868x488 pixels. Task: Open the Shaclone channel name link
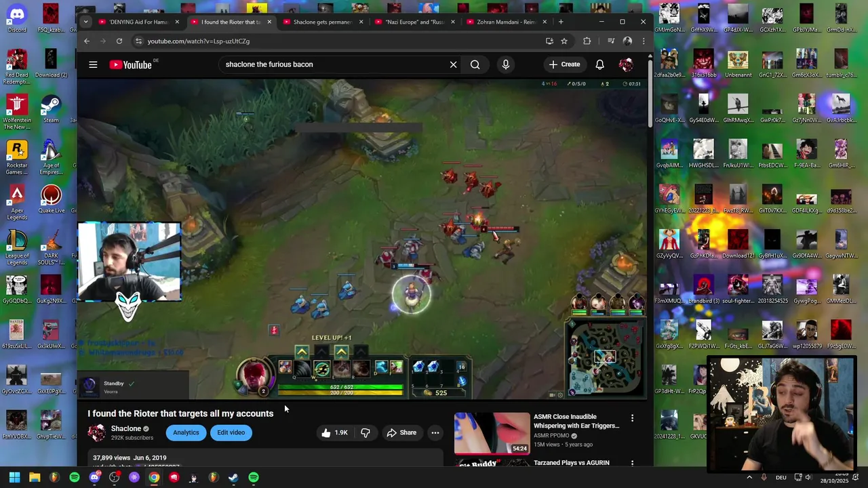126,428
